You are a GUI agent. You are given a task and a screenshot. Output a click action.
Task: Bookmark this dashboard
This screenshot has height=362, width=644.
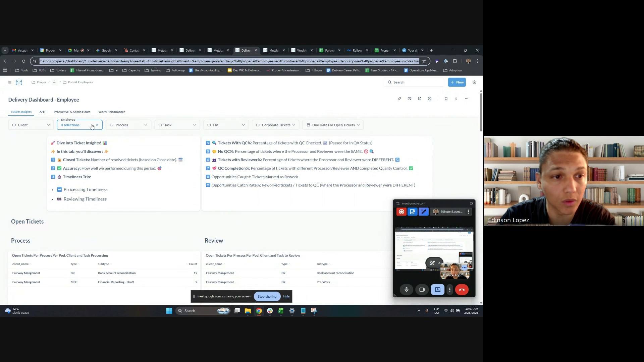tap(446, 99)
